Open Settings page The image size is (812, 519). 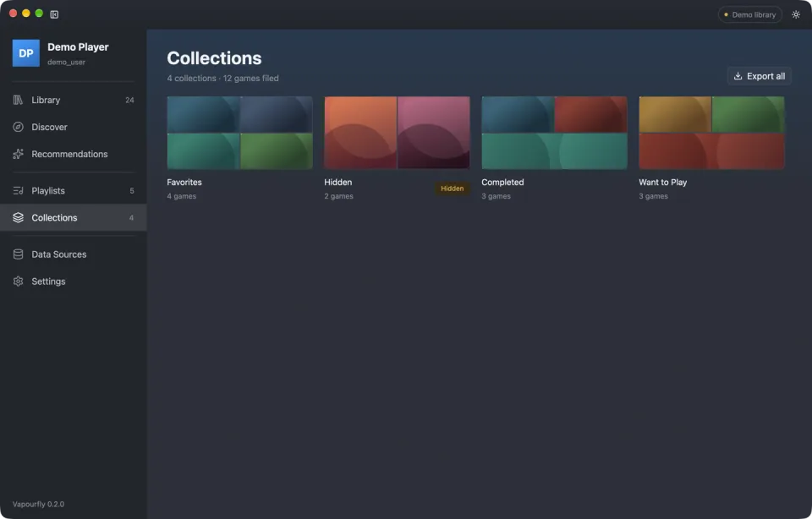pos(73,281)
